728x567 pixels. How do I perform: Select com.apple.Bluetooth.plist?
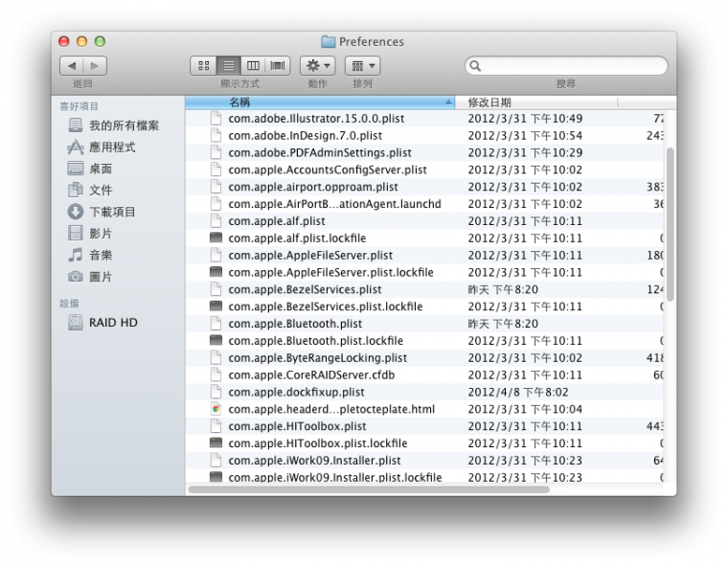click(x=295, y=324)
